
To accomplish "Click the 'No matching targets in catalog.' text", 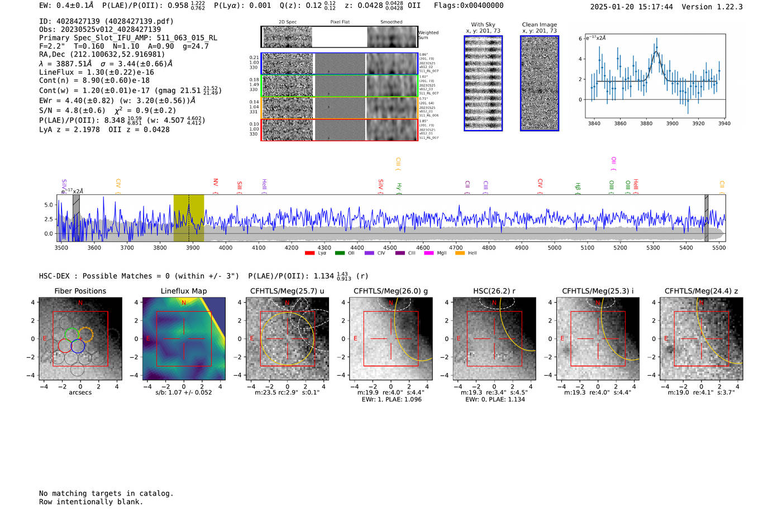I will pos(106,493).
